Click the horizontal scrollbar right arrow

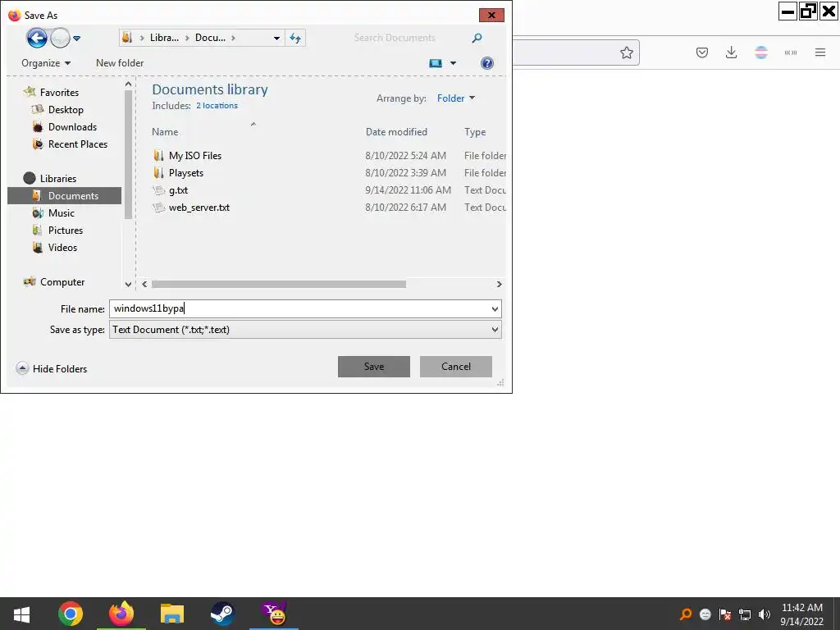[500, 285]
